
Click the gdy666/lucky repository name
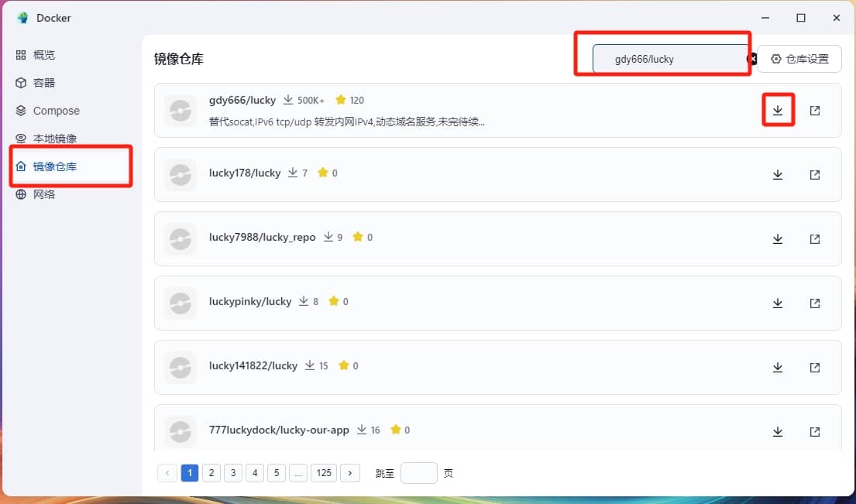point(242,101)
